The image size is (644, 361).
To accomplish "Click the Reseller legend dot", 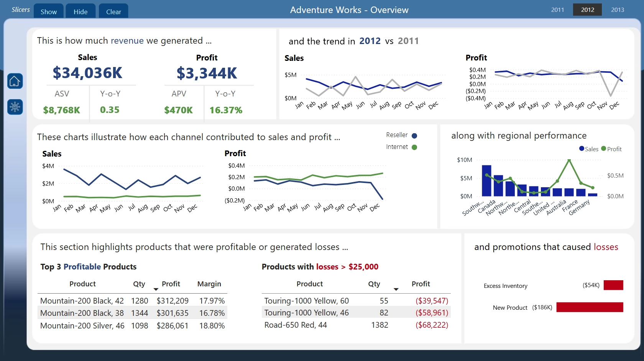I will click(x=414, y=136).
